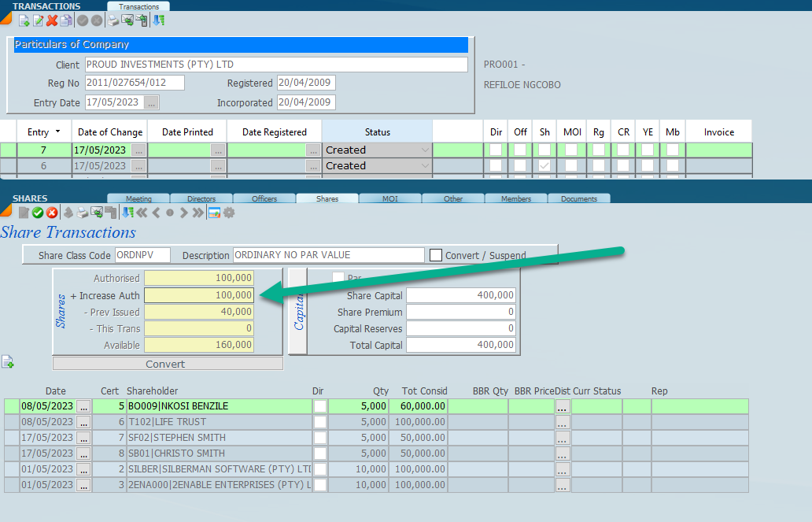Viewport: 812px width, 522px height.
Task: Click the add share row icon below Shares panel
Action: [8, 362]
